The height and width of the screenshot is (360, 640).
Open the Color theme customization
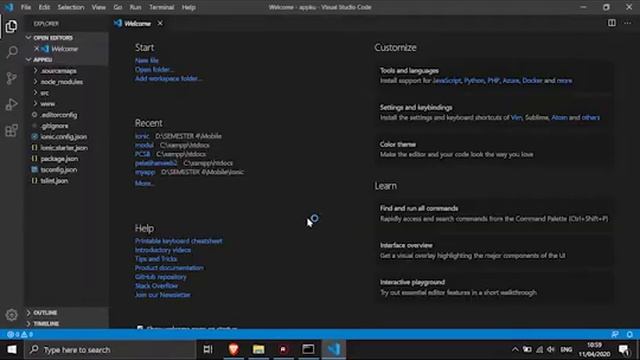[493, 149]
